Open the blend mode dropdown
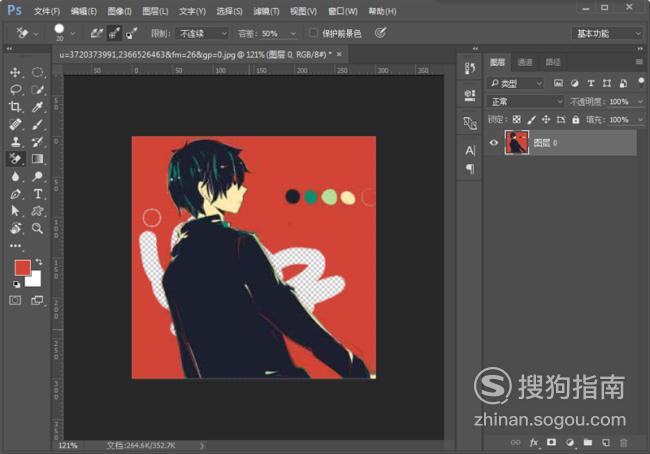The image size is (650, 454). (526, 102)
